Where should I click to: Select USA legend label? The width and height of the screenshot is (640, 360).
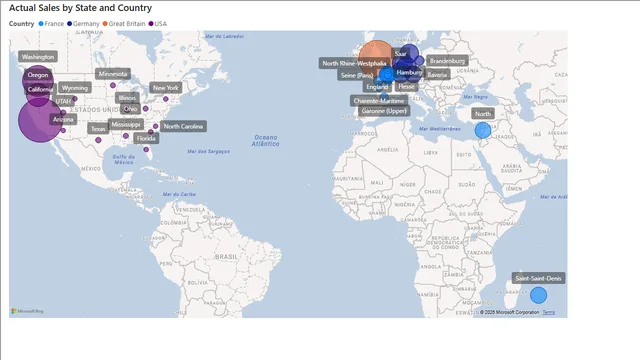coord(161,24)
